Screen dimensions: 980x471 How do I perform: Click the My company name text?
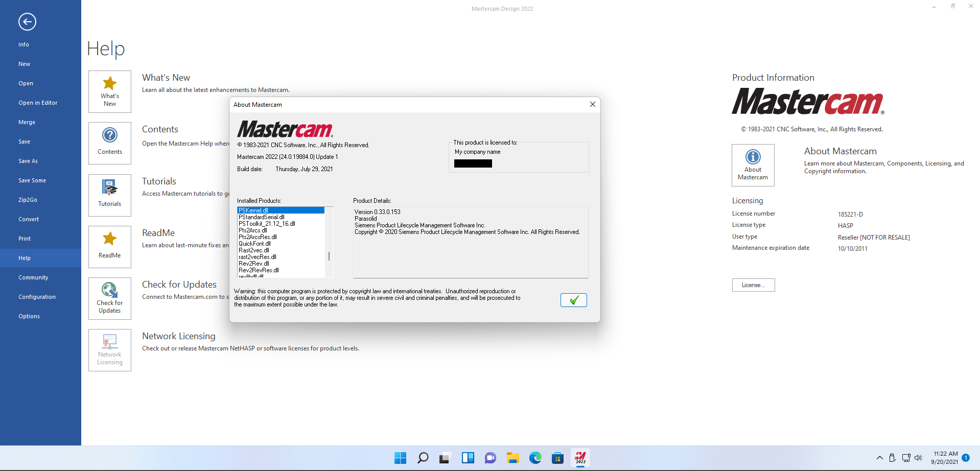[478, 152]
